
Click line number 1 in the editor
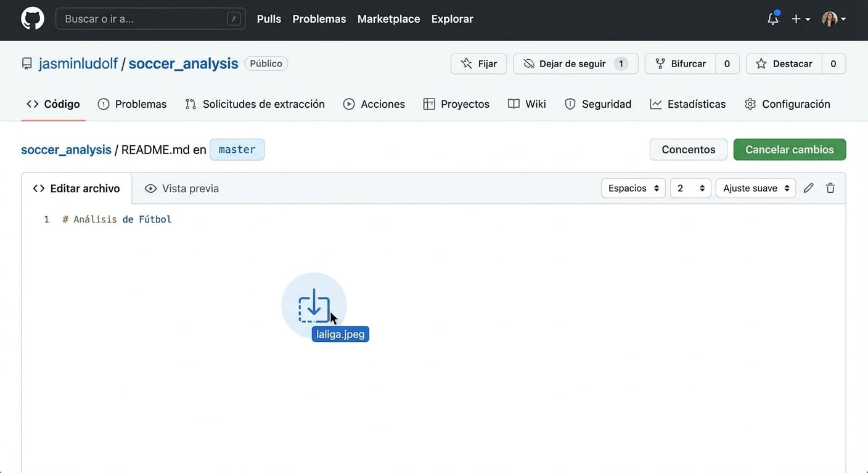[x=46, y=219]
